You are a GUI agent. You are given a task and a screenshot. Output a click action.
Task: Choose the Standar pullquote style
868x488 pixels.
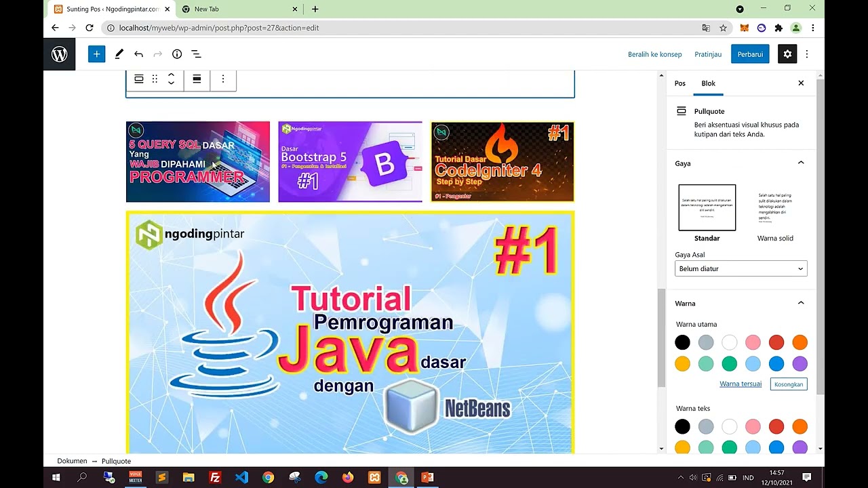pyautogui.click(x=707, y=208)
